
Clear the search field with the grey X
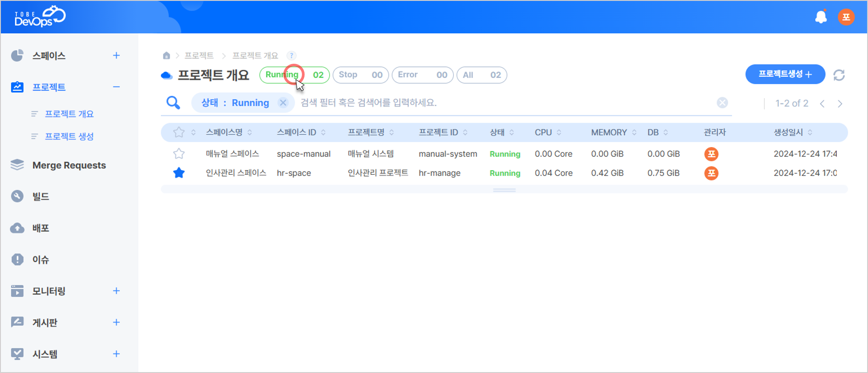click(x=722, y=103)
